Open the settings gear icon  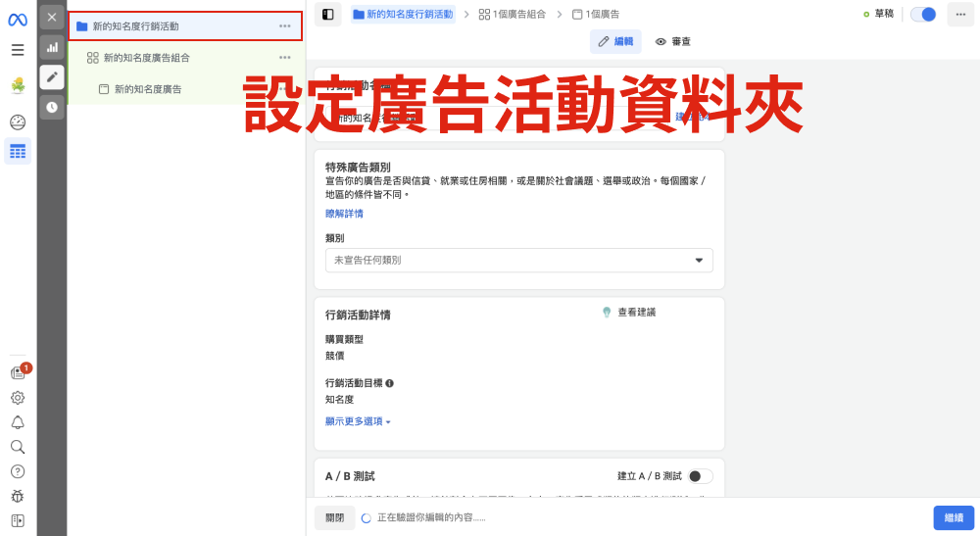17,398
